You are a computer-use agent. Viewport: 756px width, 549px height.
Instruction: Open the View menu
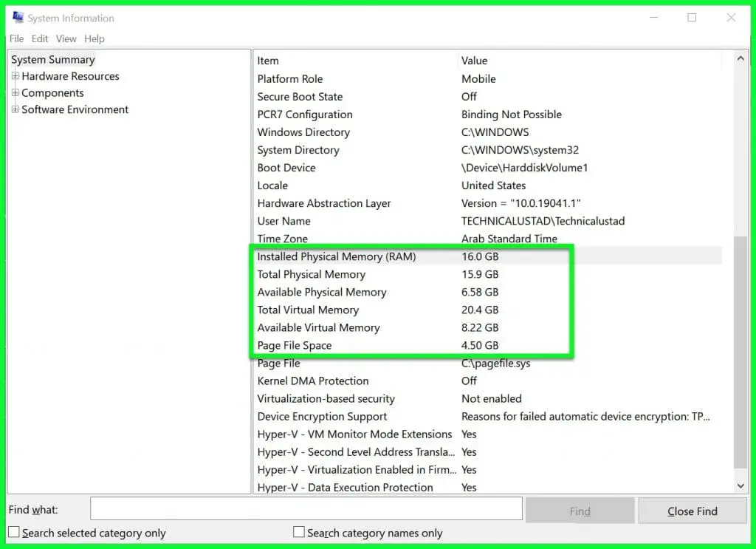pyautogui.click(x=66, y=38)
